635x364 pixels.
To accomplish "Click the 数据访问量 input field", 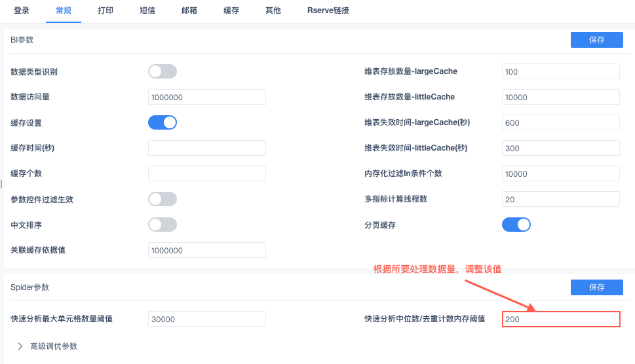I will tap(207, 97).
